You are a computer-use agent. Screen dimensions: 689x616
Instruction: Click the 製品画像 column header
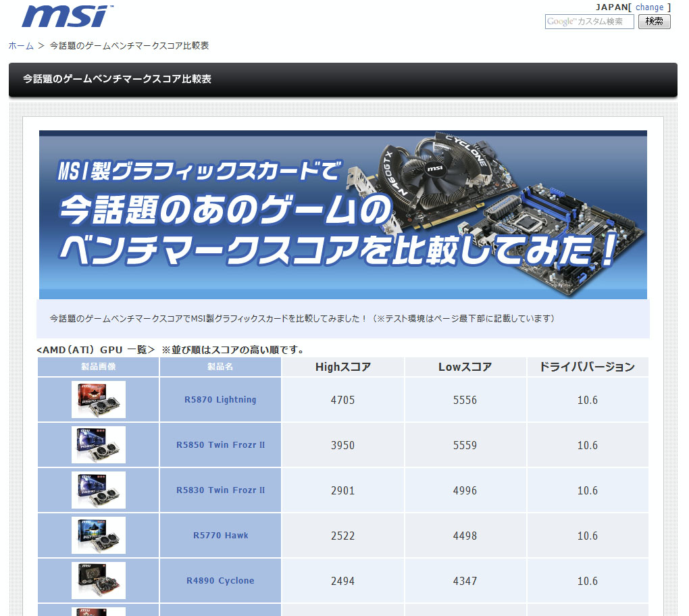click(x=99, y=367)
